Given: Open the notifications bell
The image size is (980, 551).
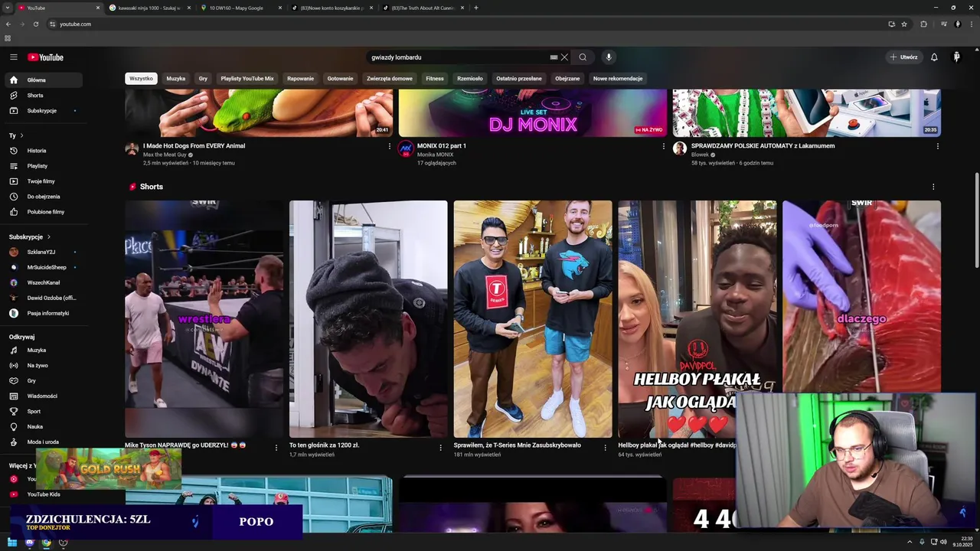Looking at the screenshot, I should pyautogui.click(x=934, y=57).
